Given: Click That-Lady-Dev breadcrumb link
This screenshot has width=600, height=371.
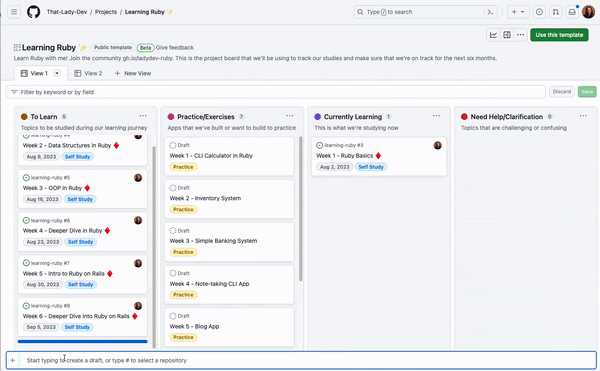Looking at the screenshot, I should pos(67,12).
